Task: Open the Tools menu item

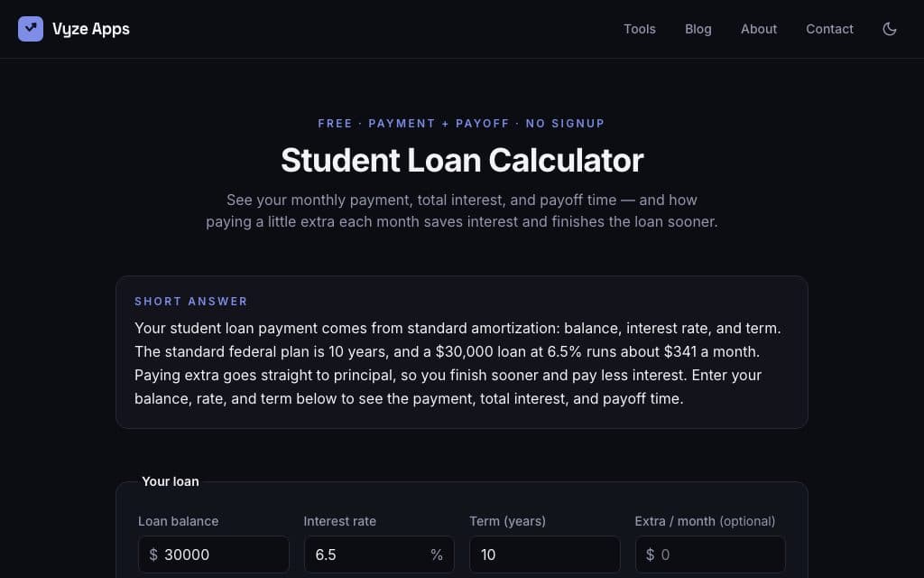Action: 640,29
